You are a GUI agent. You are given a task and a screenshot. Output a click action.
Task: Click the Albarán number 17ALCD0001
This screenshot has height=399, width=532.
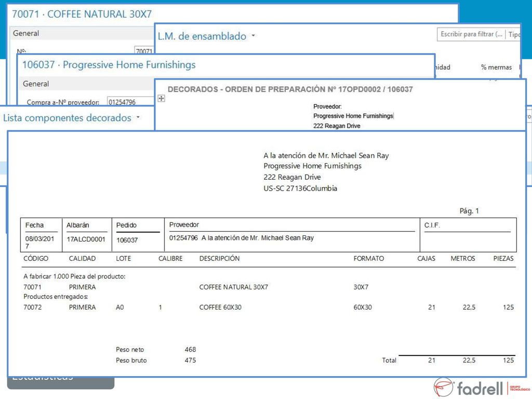click(x=86, y=239)
